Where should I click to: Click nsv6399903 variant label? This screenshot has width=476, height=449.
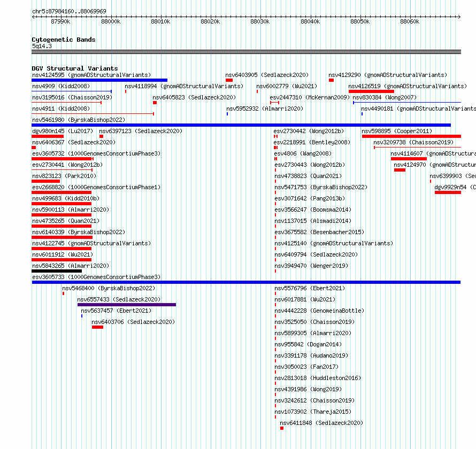pyautogui.click(x=452, y=176)
